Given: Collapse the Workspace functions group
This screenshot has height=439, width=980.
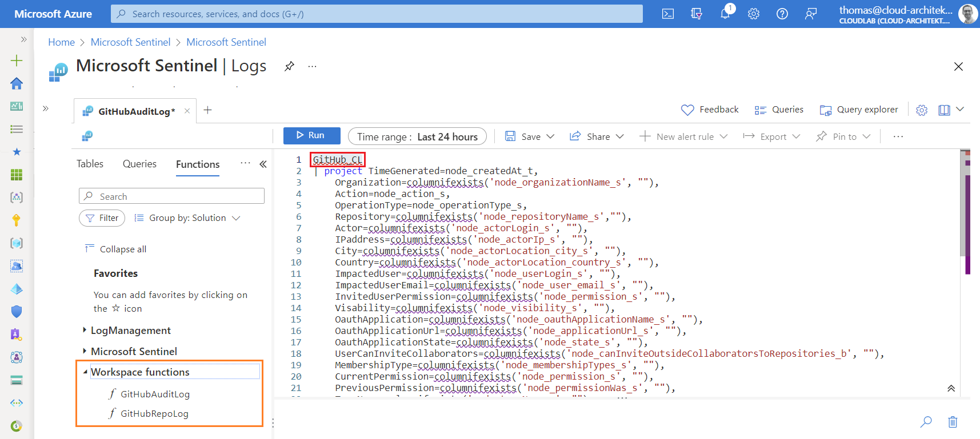Looking at the screenshot, I should point(85,372).
